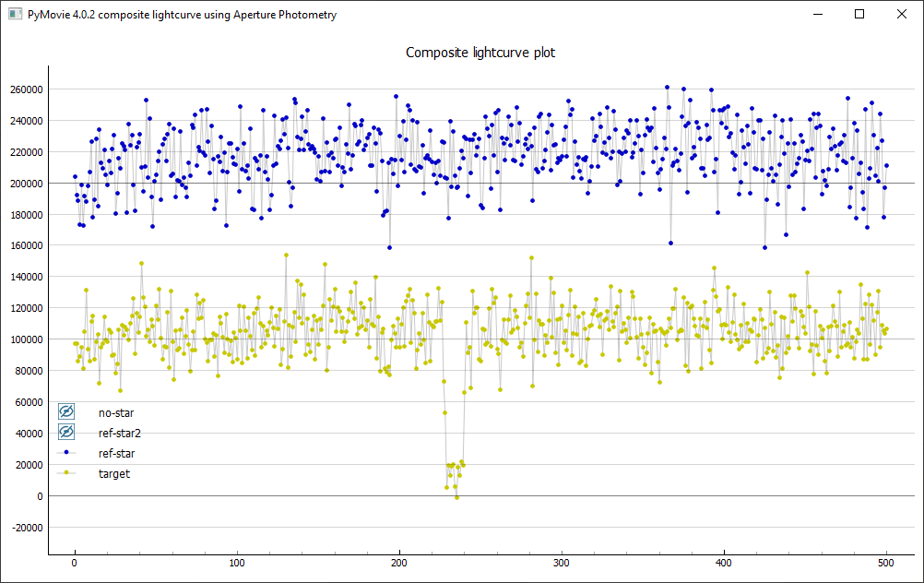Click the -20000 label on y-axis
The height and width of the screenshot is (583, 924).
point(26,528)
